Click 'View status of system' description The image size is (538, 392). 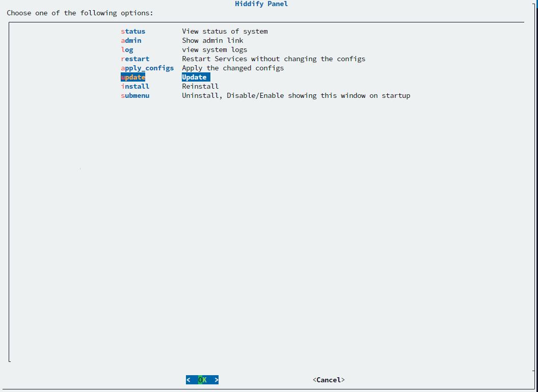tap(225, 31)
